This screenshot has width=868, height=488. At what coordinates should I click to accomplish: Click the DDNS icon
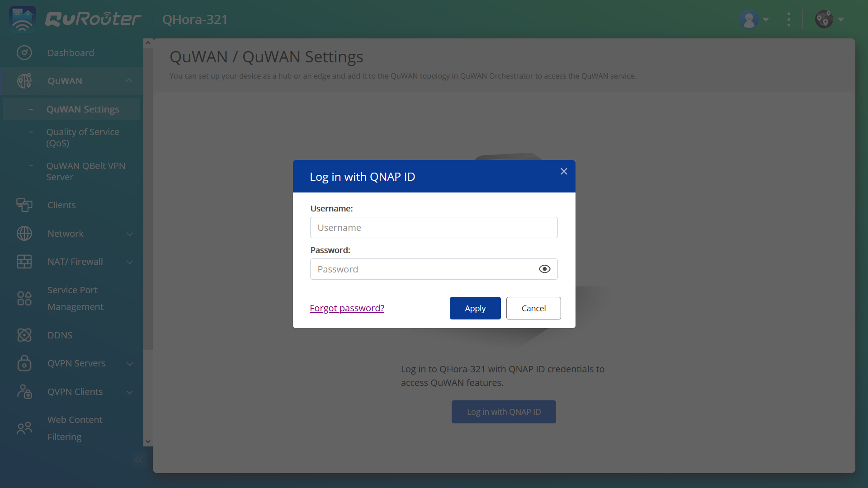[24, 335]
